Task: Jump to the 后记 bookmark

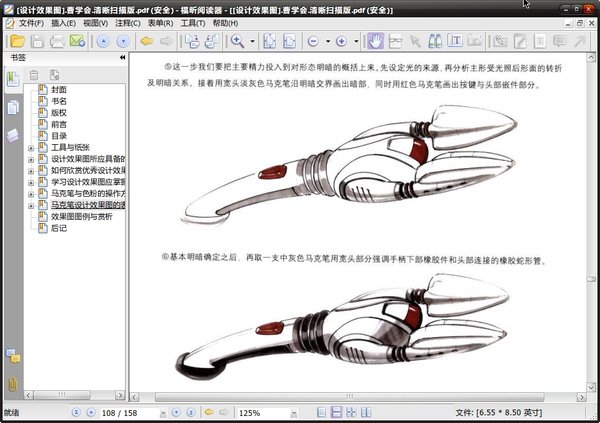Action: pyautogui.click(x=59, y=228)
